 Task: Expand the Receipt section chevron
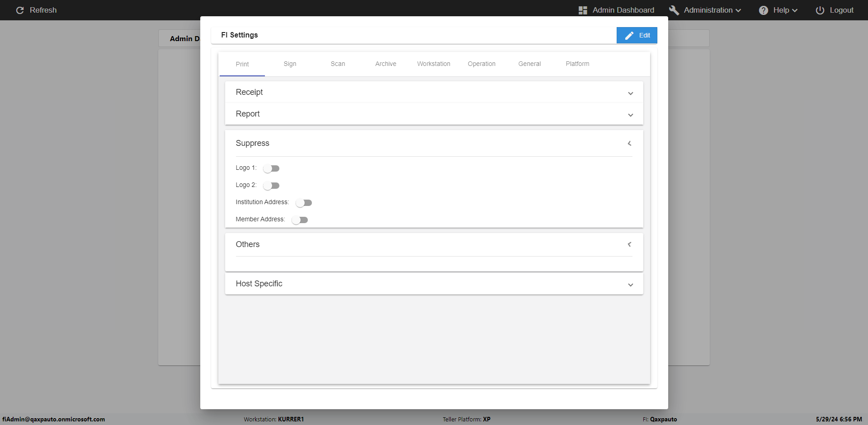tap(630, 93)
